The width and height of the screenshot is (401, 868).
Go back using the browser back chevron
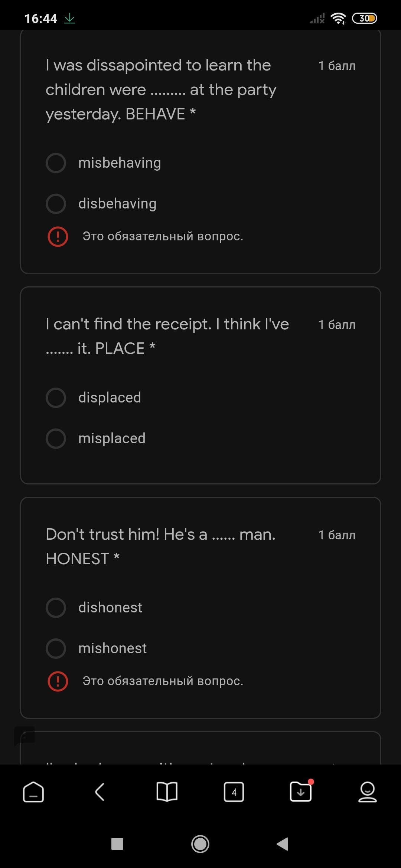pyautogui.click(x=100, y=792)
